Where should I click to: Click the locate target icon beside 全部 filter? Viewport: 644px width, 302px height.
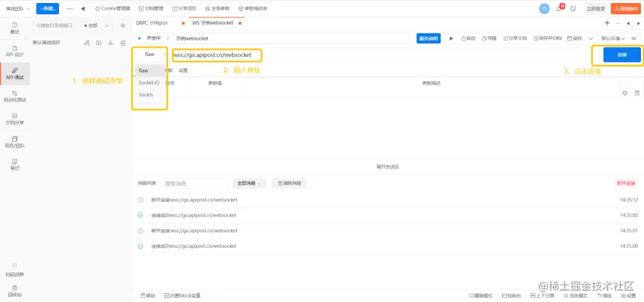(x=122, y=26)
